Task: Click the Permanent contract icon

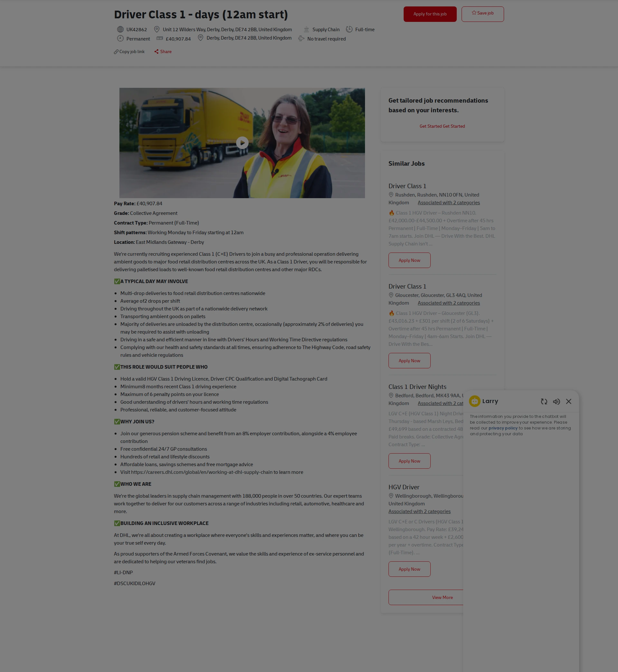Action: (x=120, y=38)
